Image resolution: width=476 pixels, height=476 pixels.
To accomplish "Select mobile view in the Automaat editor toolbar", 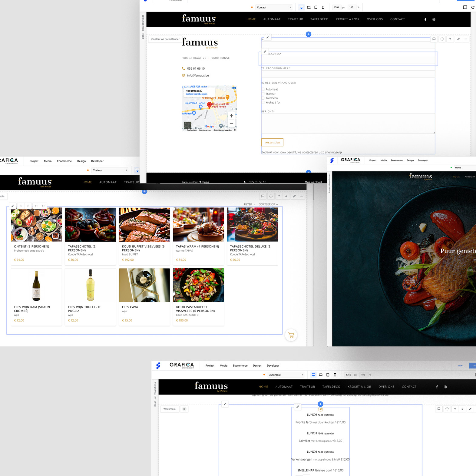I will point(335,375).
